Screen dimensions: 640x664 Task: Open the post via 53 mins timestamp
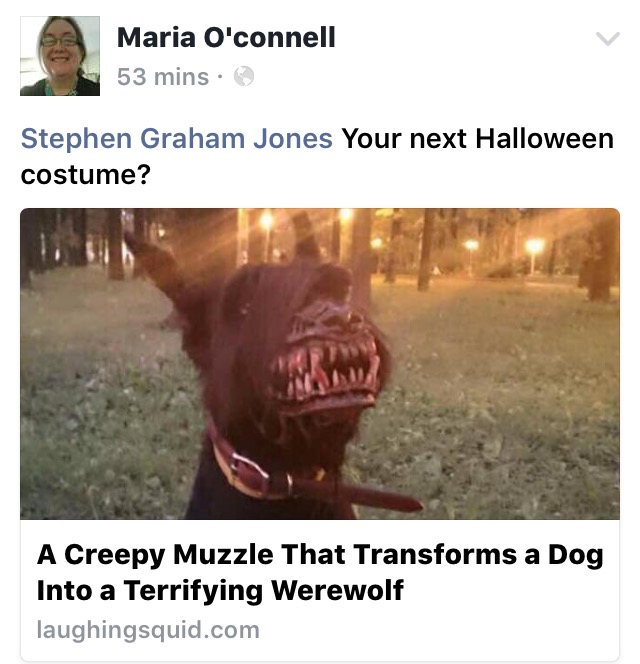point(163,77)
